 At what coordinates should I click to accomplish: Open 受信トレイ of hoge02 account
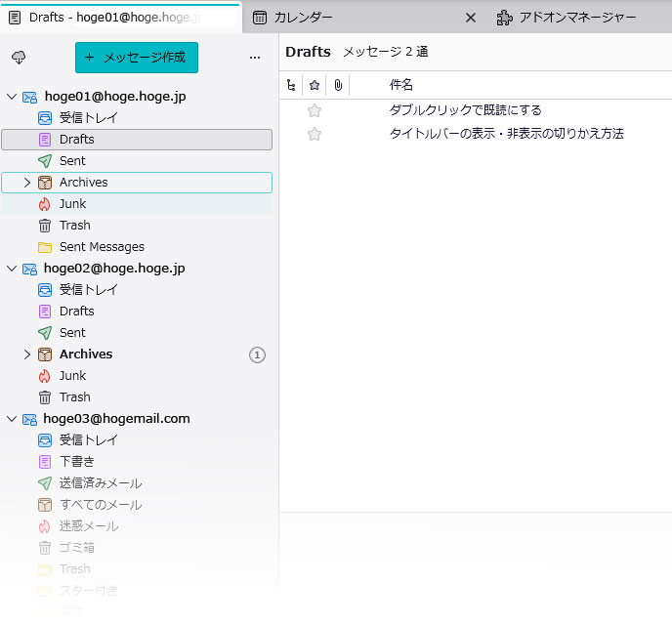pos(137,290)
